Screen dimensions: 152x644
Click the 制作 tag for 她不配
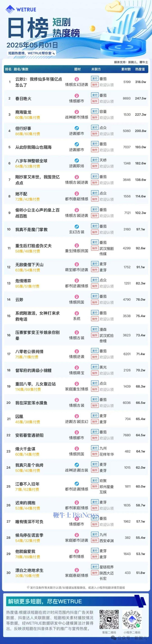(x=94, y=199)
